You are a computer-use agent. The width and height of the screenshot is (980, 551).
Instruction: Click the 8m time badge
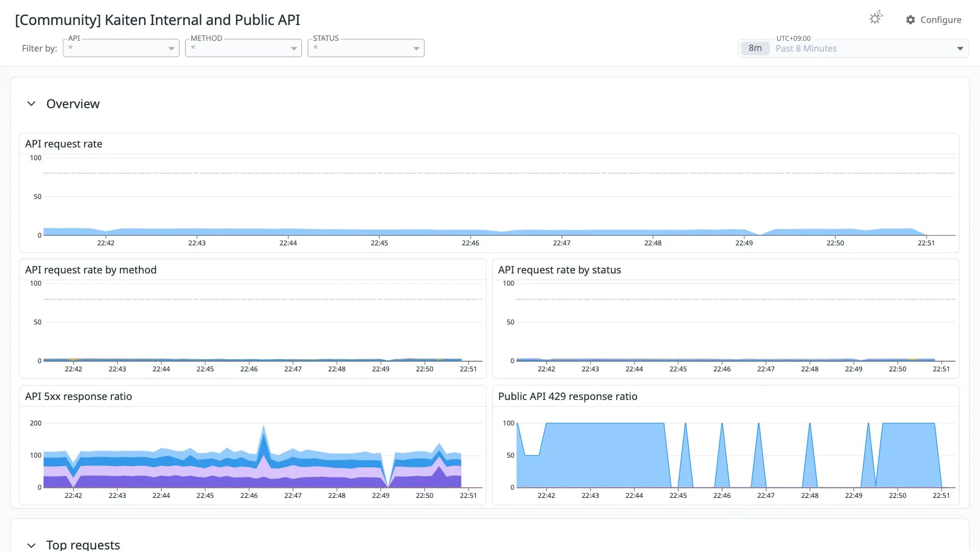(755, 48)
